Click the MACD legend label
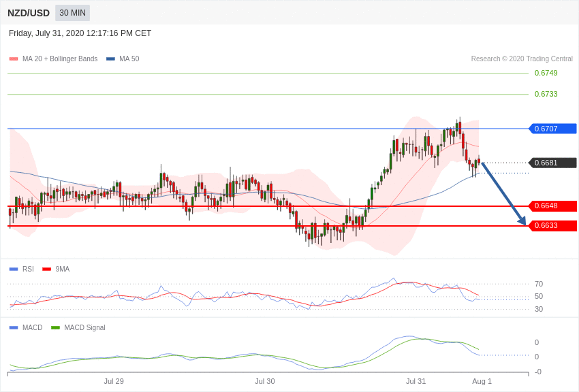Viewport: 579px width, 392px height. [x=33, y=327]
